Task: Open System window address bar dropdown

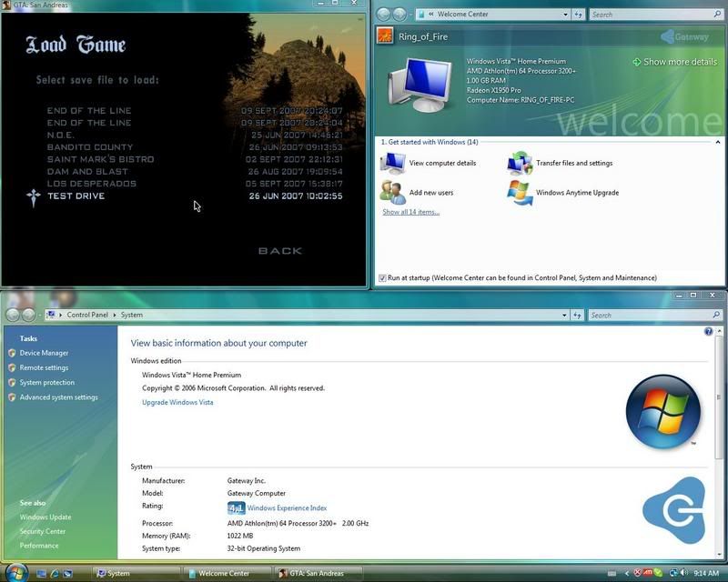Action: point(564,316)
